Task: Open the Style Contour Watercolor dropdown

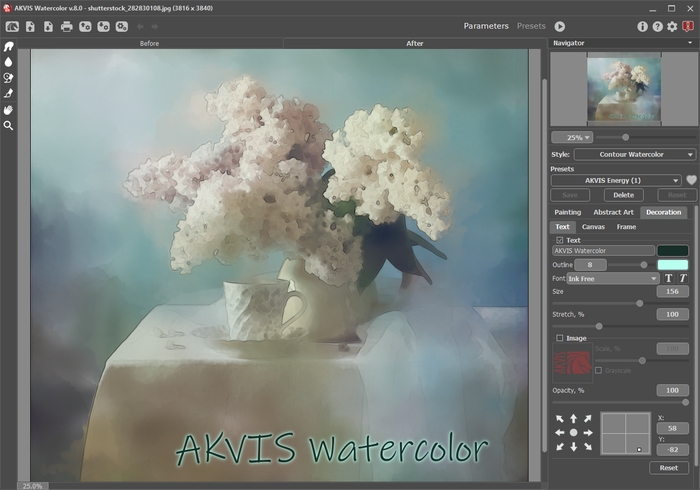Action: [635, 154]
